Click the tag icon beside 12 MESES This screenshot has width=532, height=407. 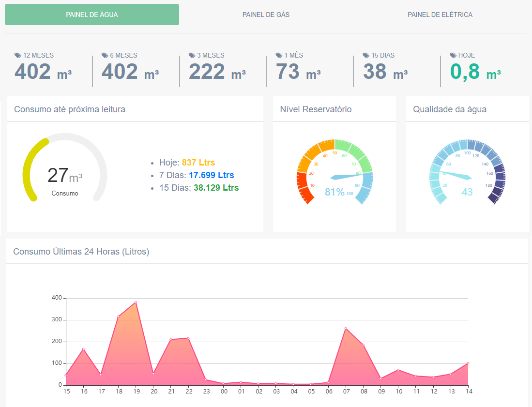pos(18,56)
